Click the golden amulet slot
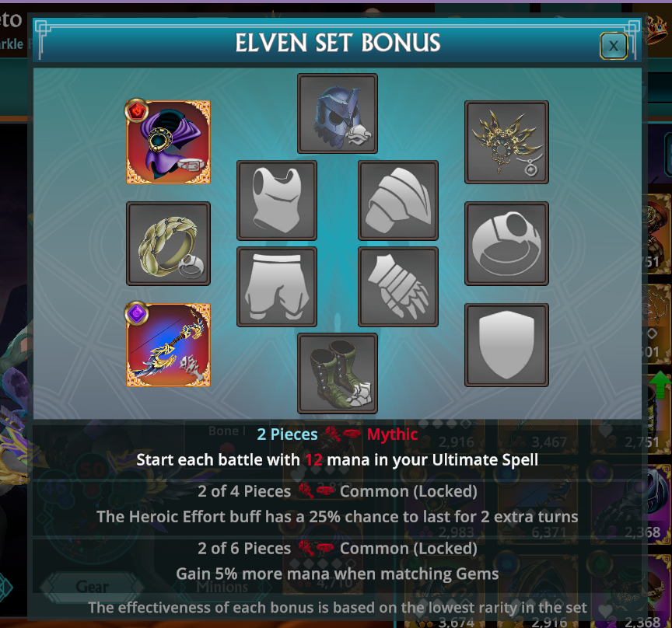This screenshot has width=672, height=628. click(x=506, y=142)
